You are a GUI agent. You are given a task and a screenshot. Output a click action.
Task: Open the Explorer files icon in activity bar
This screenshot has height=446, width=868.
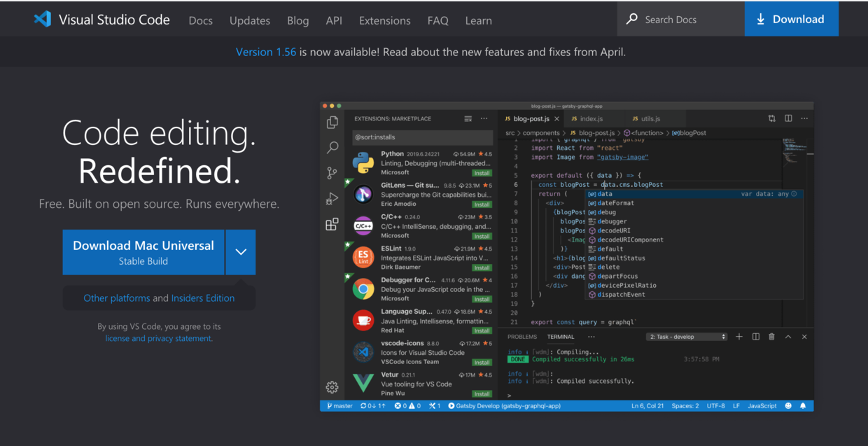(x=332, y=123)
